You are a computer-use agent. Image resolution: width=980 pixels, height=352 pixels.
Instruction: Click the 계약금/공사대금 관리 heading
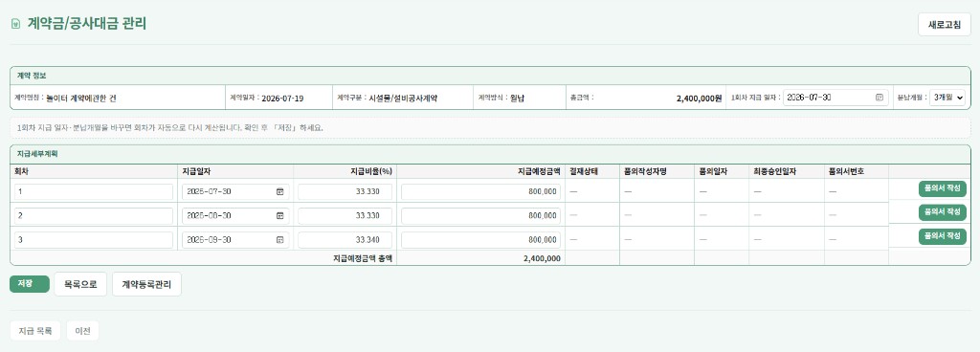87,24
